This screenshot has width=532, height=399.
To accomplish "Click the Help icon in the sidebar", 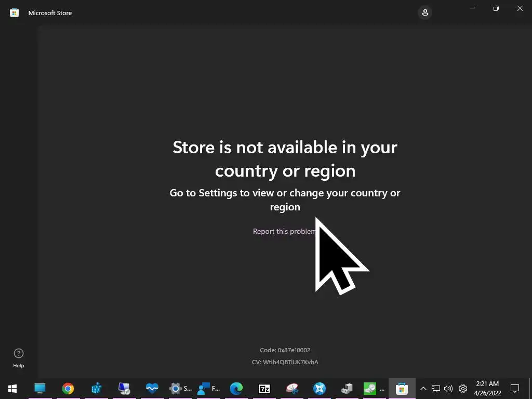I will click(19, 358).
